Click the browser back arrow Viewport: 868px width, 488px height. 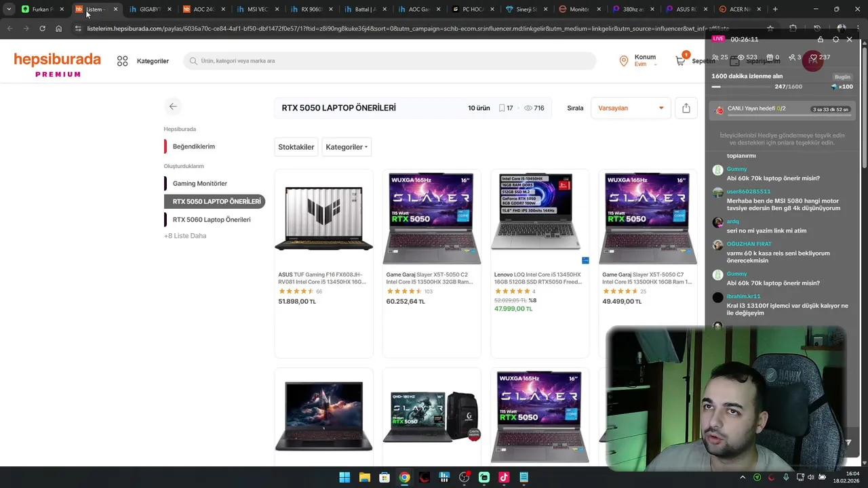[9, 28]
